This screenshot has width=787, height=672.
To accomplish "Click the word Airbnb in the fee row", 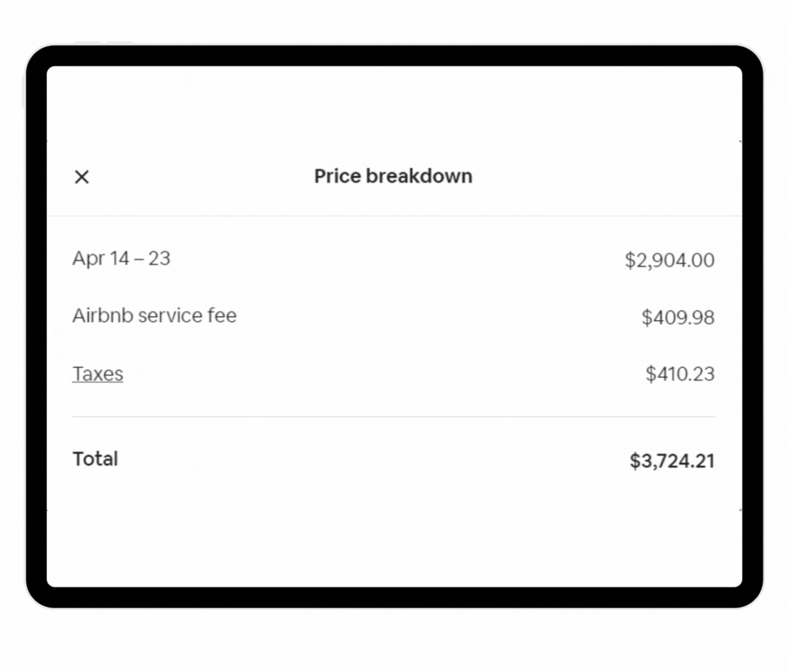I will (103, 316).
